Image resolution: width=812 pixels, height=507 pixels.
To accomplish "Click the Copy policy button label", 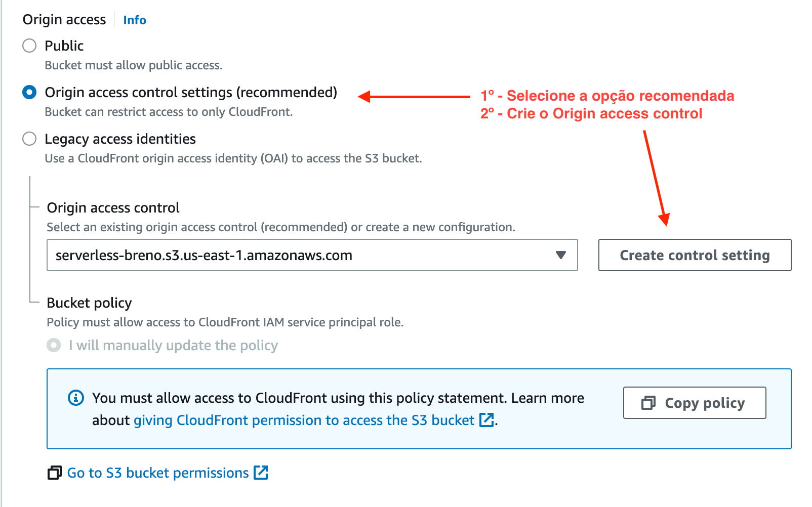I will click(705, 403).
